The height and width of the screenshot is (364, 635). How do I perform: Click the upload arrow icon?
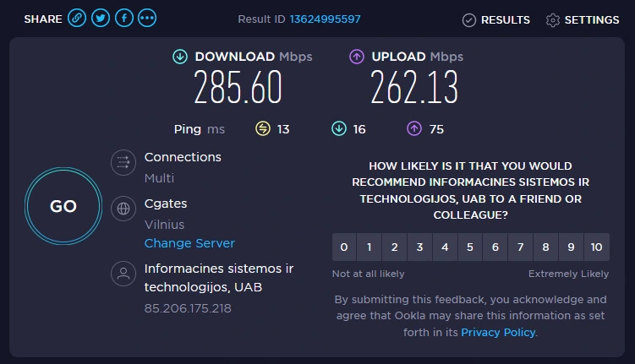tap(357, 57)
